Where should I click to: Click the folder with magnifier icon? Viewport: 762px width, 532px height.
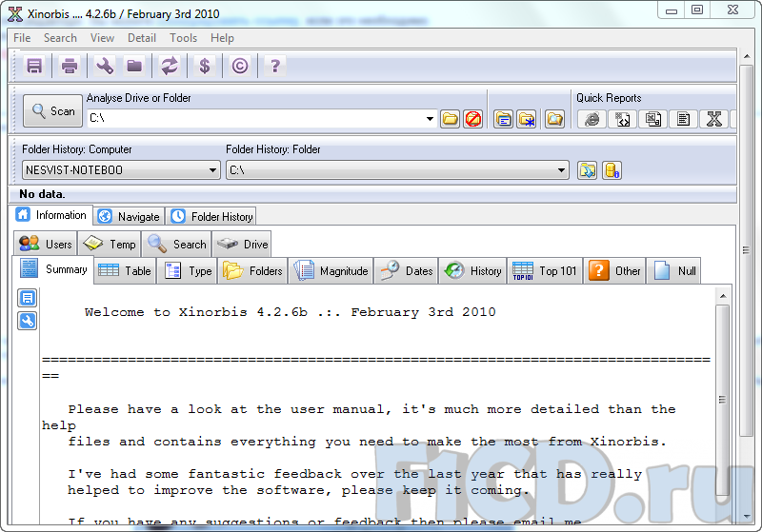(554, 118)
